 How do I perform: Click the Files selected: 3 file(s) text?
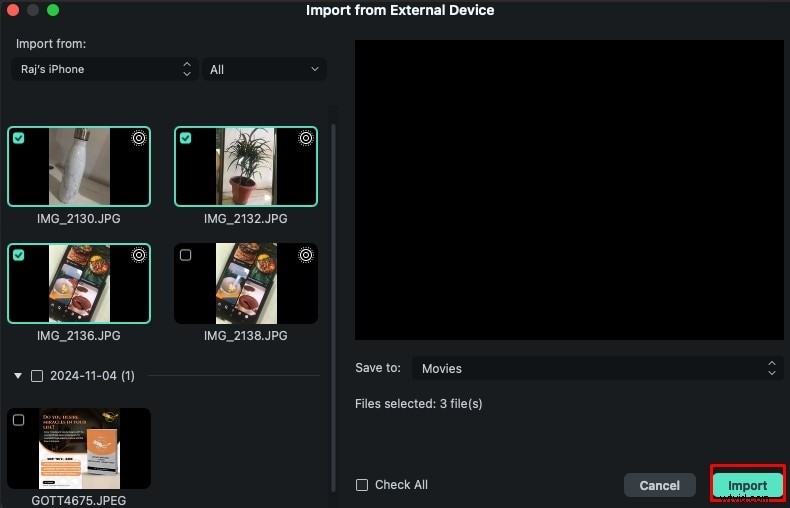[419, 404]
